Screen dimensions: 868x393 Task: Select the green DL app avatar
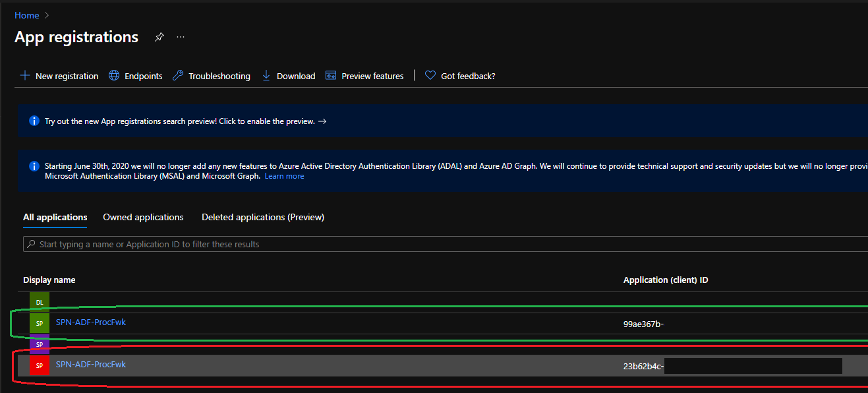(x=40, y=302)
